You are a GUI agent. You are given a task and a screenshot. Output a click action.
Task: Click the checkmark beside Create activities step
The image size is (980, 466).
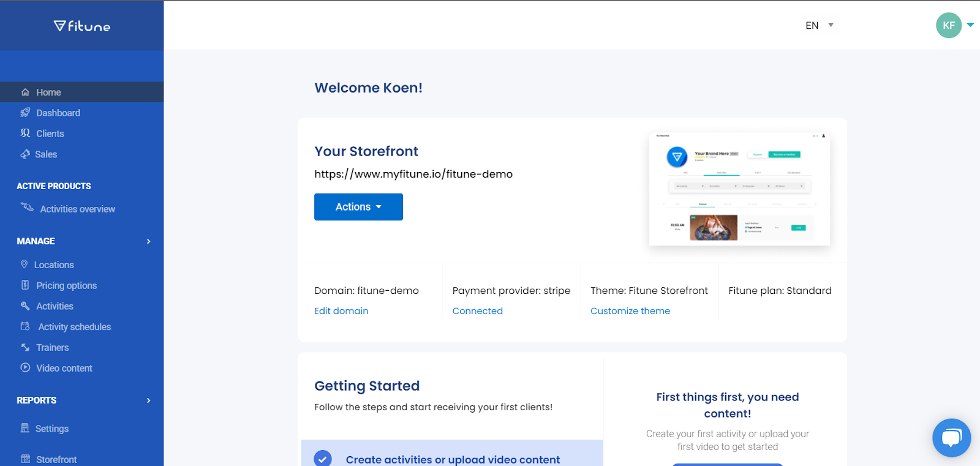pyautogui.click(x=323, y=459)
